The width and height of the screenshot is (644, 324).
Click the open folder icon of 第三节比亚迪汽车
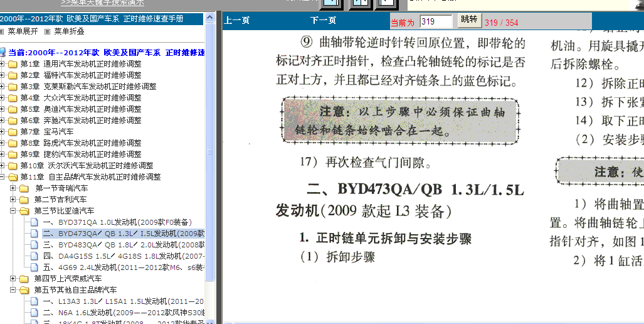pyautogui.click(x=24, y=211)
